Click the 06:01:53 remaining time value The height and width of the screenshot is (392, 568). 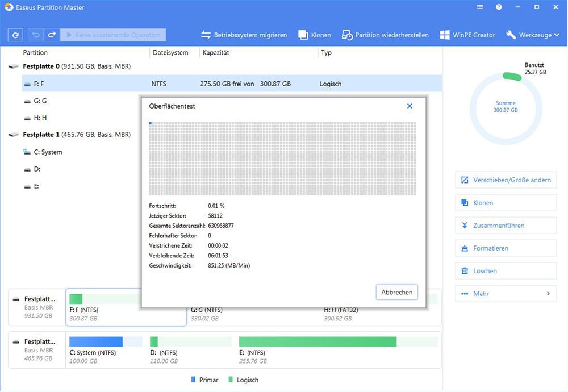(x=218, y=256)
